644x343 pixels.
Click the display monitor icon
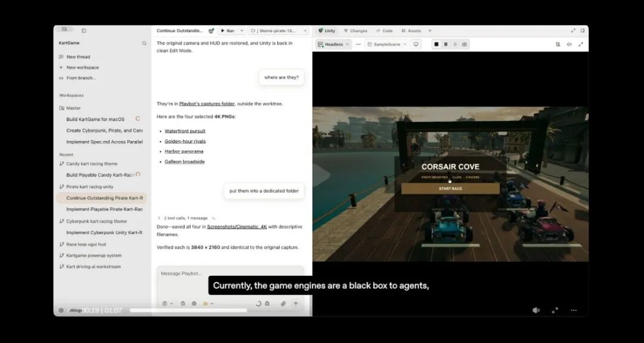[x=416, y=44]
